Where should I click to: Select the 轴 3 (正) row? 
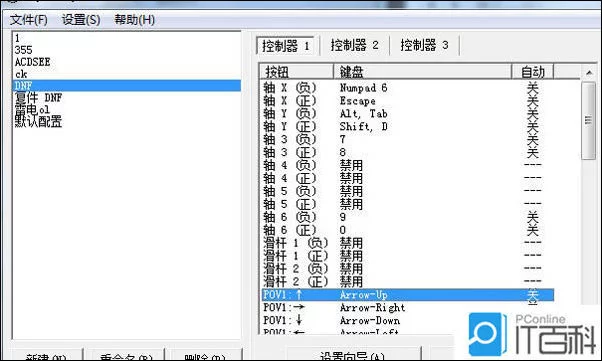coord(408,152)
